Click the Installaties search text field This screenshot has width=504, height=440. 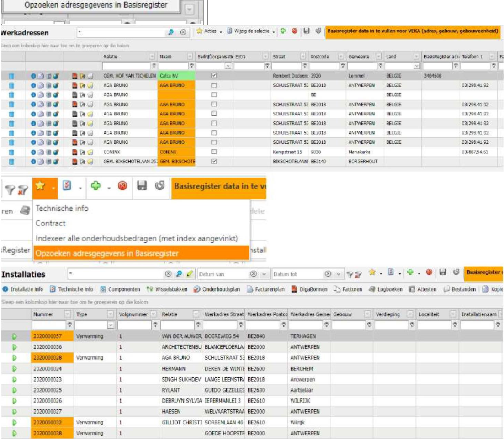click(x=116, y=274)
